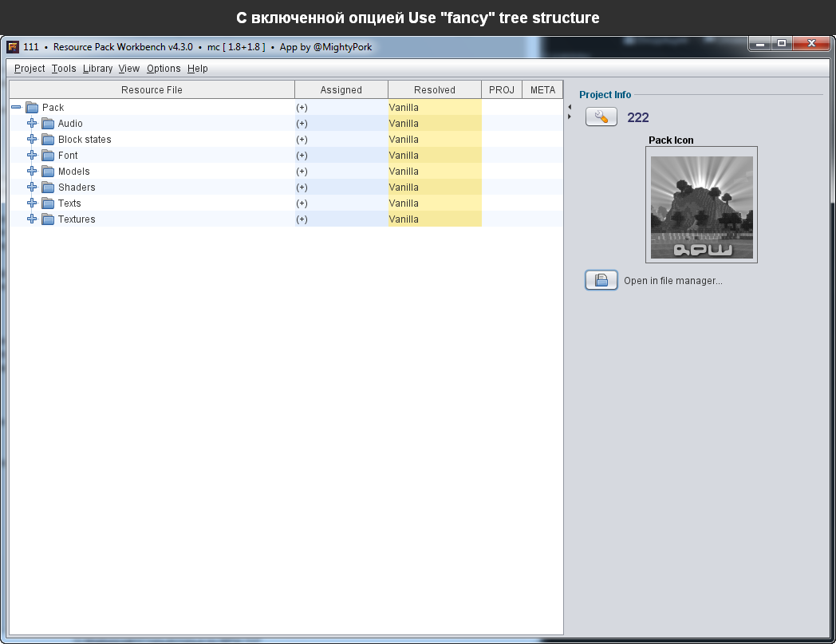Click the Pack Icon thumbnail image

[701, 207]
